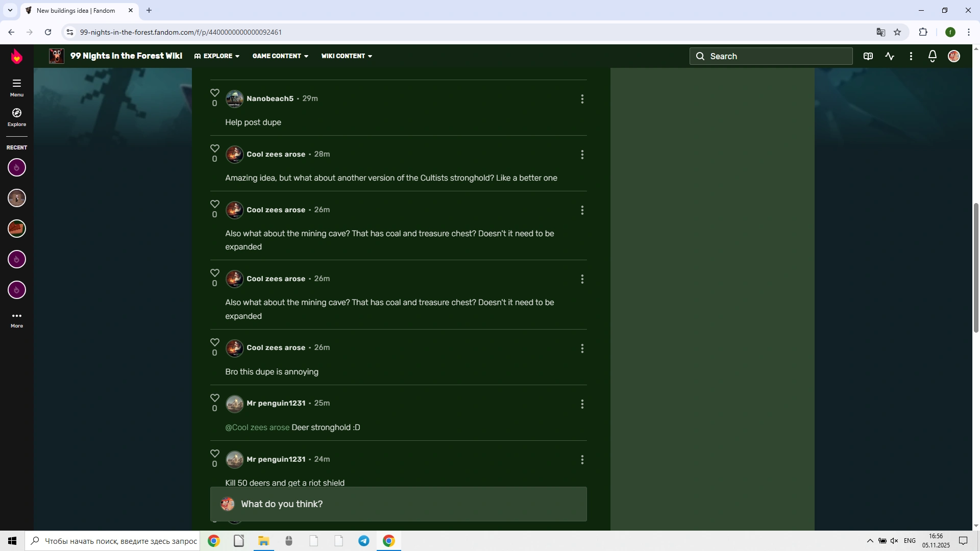Open options menu on Nanobeach5's comment
The height and width of the screenshot is (551, 980).
(x=582, y=99)
